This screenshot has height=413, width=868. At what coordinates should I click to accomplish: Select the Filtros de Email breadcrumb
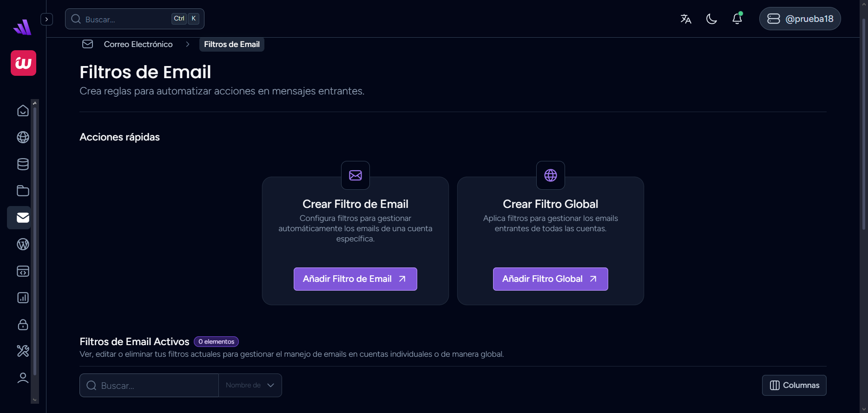pos(231,44)
